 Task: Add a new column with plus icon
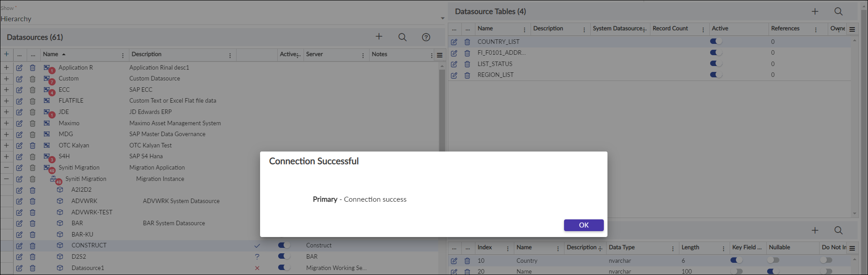(x=815, y=230)
